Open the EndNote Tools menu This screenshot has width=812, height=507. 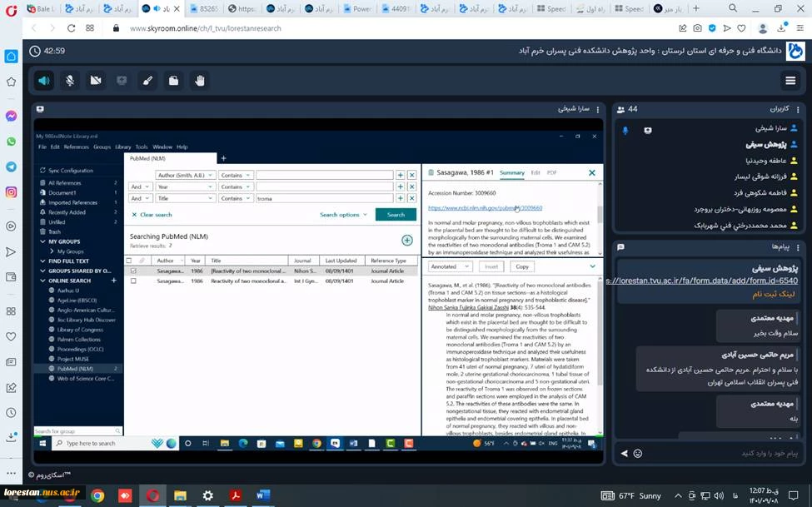(142, 147)
